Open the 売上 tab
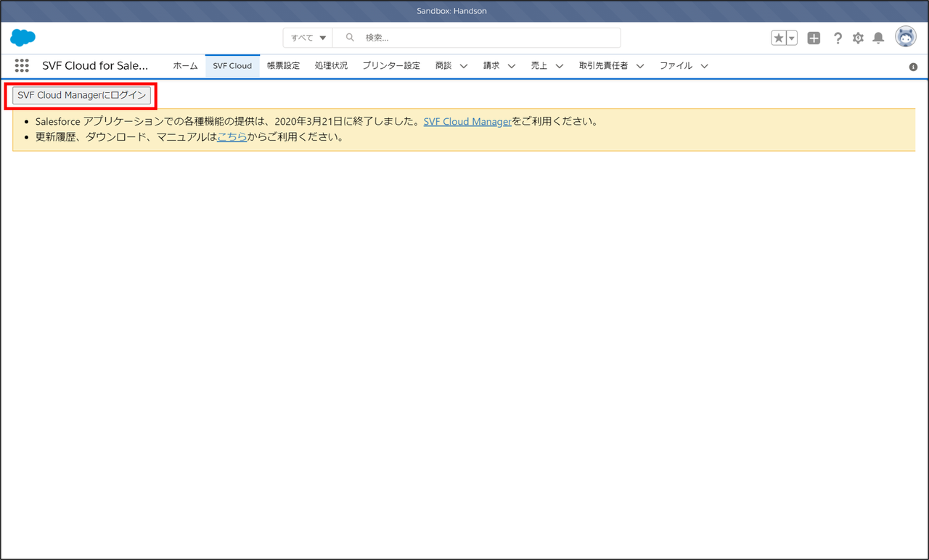The height and width of the screenshot is (560, 929). pos(539,66)
